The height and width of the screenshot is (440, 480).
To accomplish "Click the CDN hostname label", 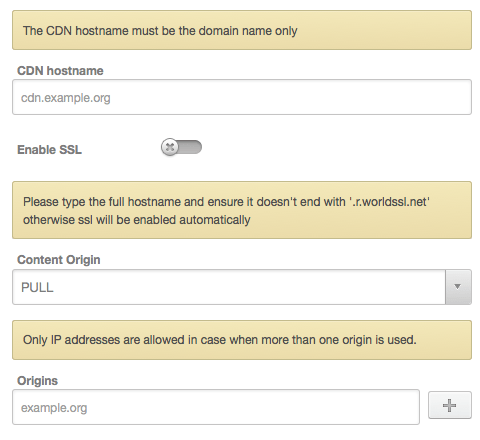I will coord(60,71).
